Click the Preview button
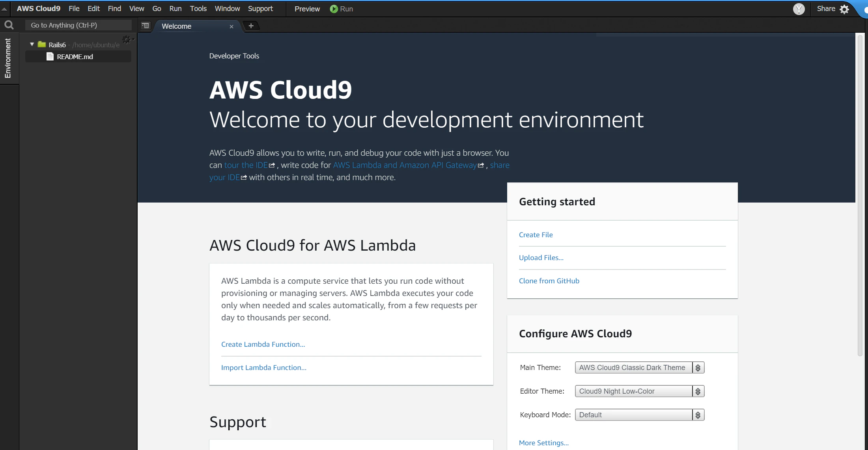 pos(307,9)
